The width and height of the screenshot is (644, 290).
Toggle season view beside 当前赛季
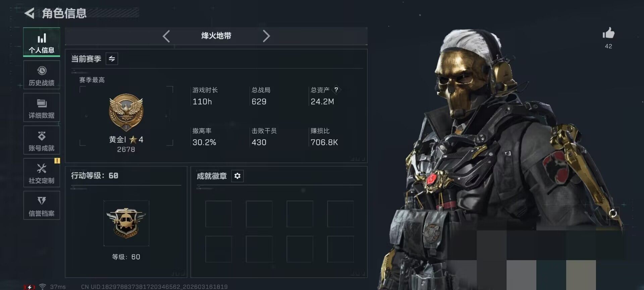tap(112, 59)
